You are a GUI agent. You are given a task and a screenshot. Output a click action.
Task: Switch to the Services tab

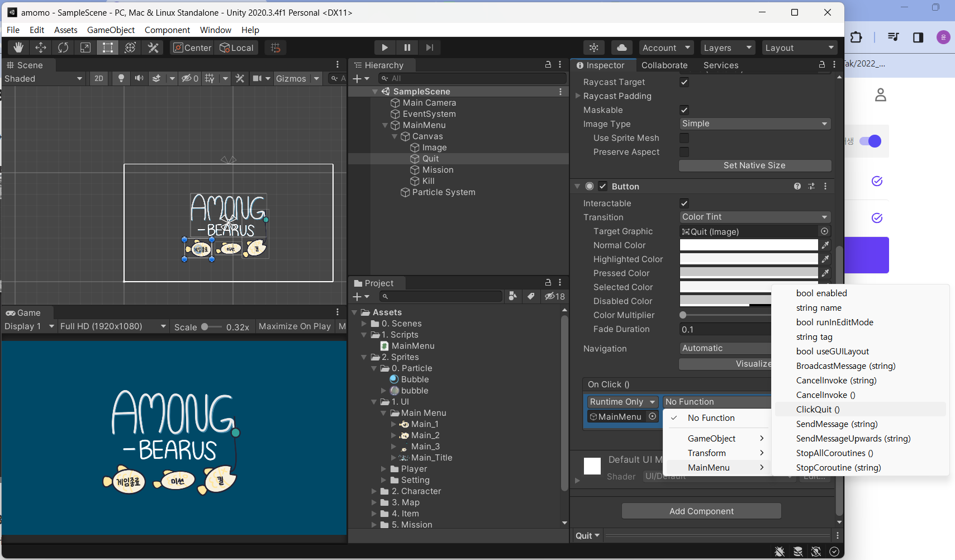pyautogui.click(x=721, y=65)
